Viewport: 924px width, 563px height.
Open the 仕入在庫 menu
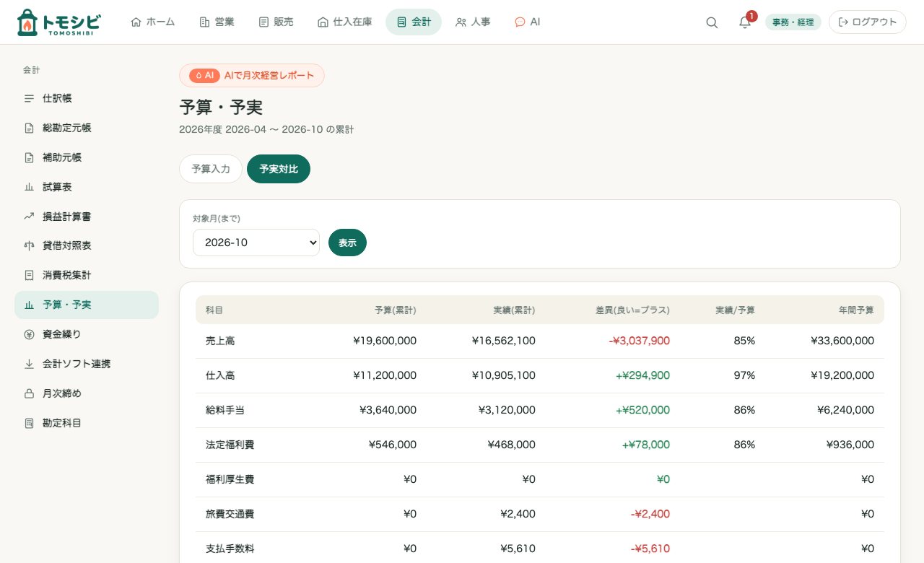(x=344, y=22)
